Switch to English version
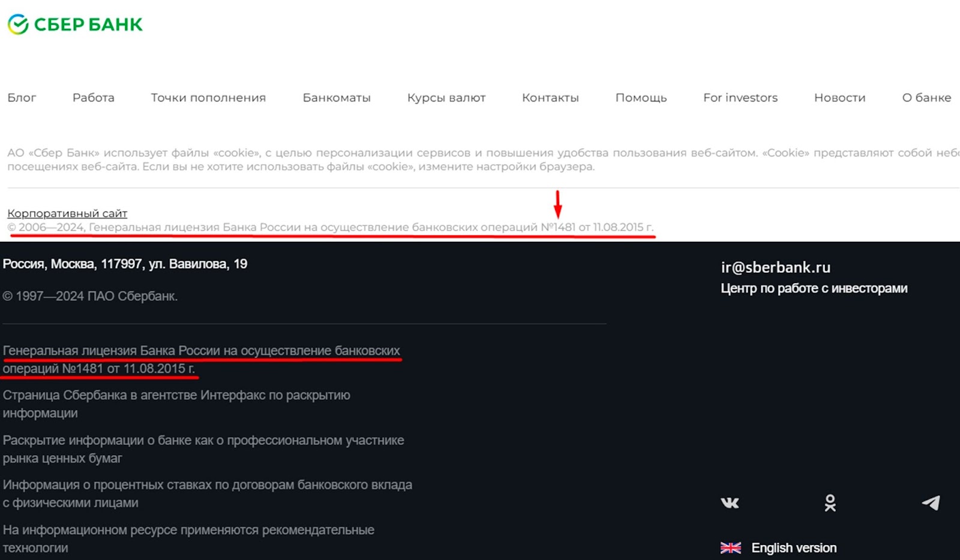This screenshot has height=560, width=960. (x=794, y=548)
